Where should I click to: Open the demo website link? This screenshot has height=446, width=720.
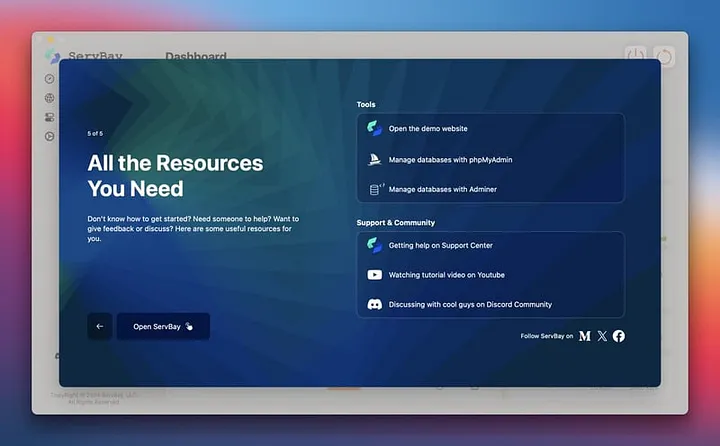pos(428,129)
